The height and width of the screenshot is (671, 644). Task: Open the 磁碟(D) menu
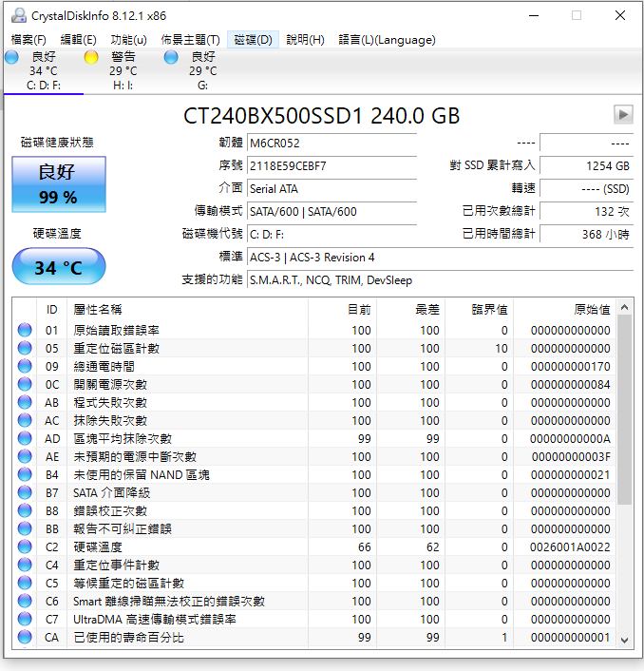tap(254, 40)
